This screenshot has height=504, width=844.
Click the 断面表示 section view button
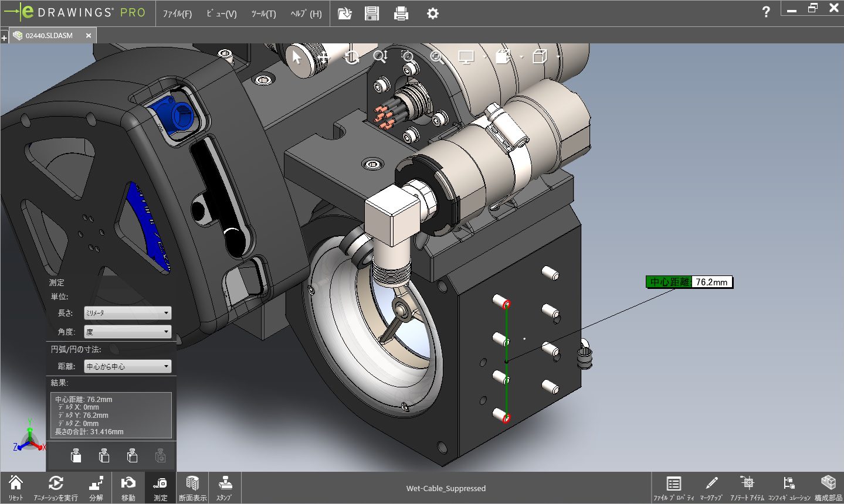tap(193, 488)
